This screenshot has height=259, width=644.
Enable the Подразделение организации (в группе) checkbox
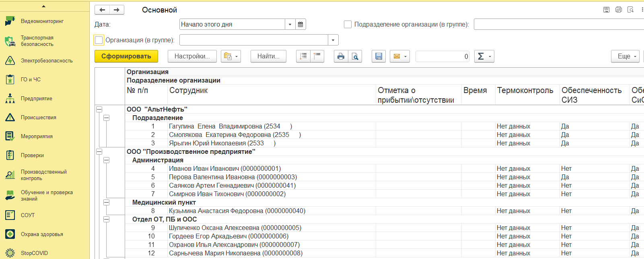tap(348, 25)
